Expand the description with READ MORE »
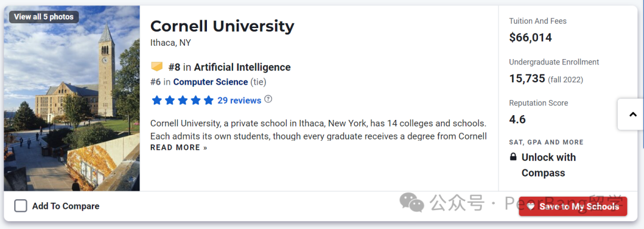644x229 pixels. [179, 148]
